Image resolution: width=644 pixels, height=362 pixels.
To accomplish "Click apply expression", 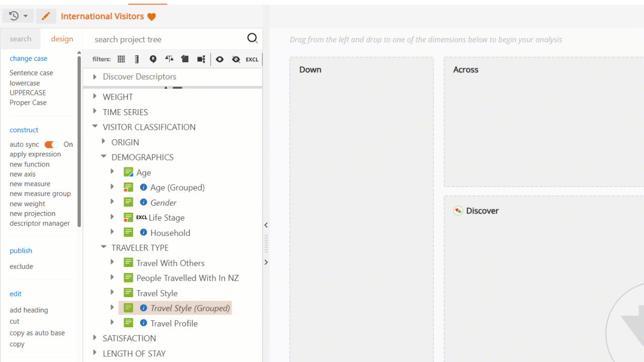I will 35,154.
